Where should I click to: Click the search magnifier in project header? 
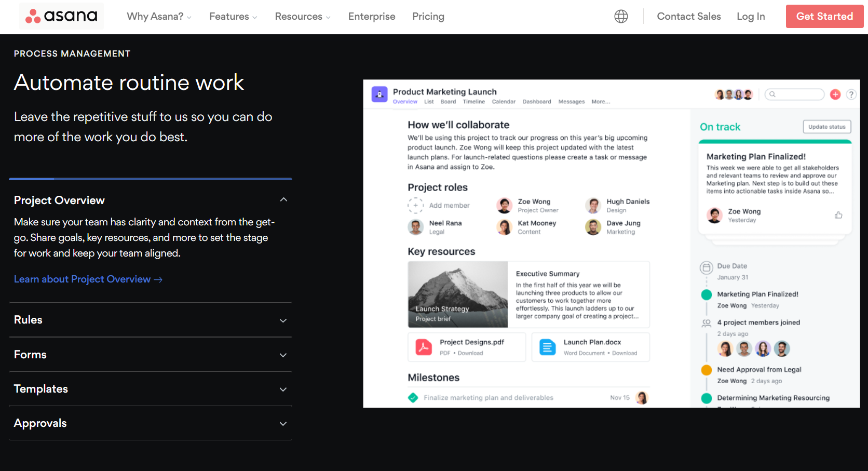click(x=772, y=95)
